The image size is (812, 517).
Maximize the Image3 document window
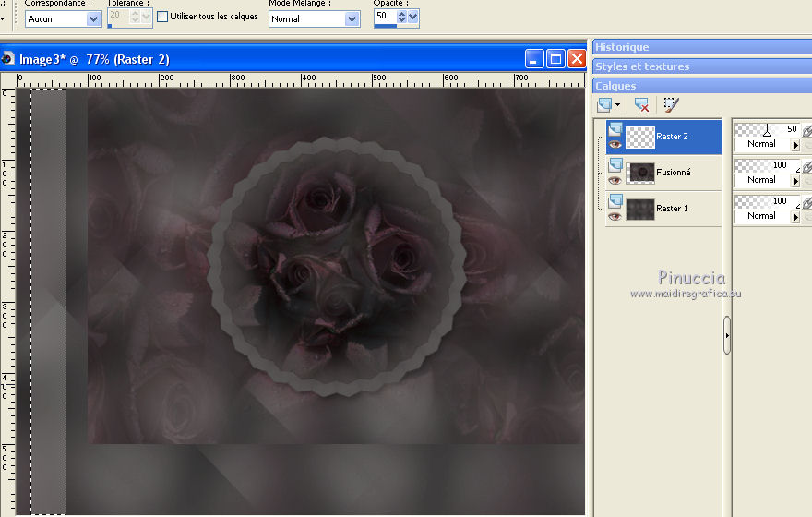(555, 59)
